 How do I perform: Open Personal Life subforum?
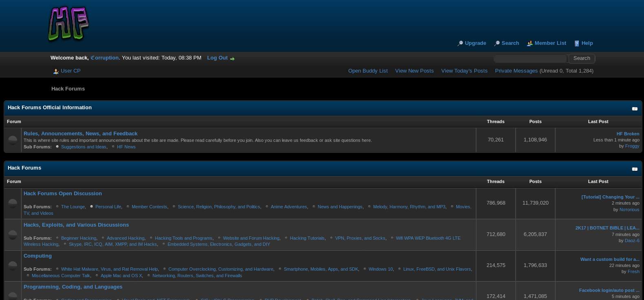(x=108, y=207)
